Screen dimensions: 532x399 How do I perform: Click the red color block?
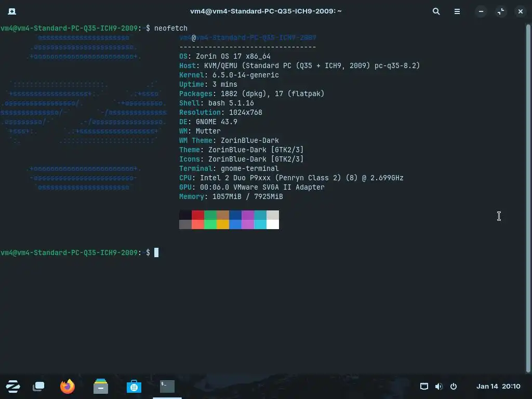click(x=198, y=215)
